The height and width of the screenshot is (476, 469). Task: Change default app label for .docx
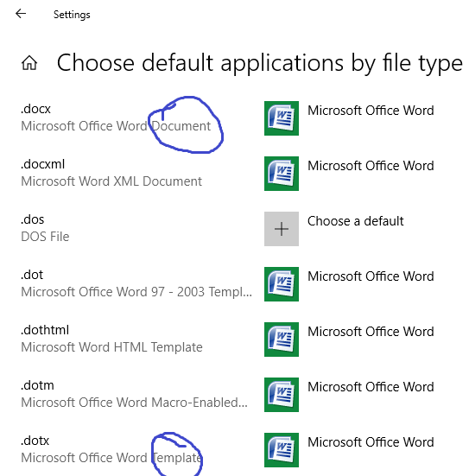tap(371, 111)
